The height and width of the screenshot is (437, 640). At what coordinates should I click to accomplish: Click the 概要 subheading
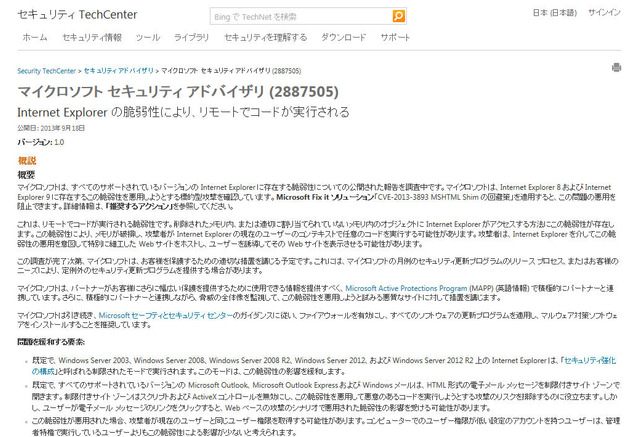(x=26, y=175)
